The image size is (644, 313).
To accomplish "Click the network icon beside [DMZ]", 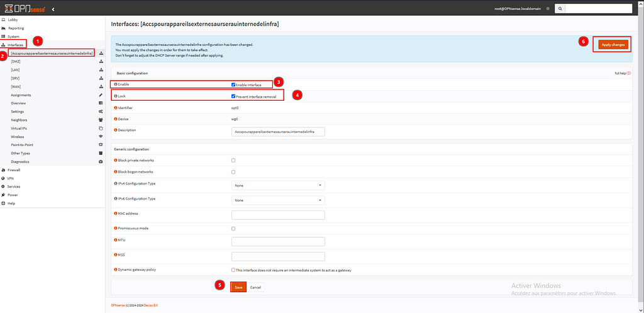I will pos(101,62).
